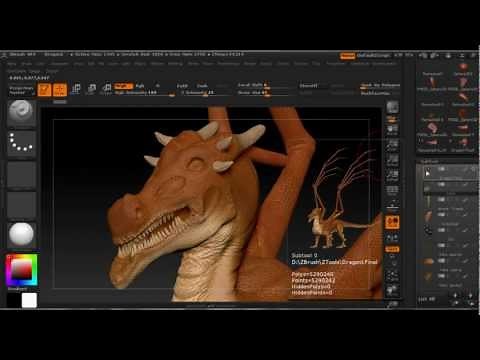This screenshot has height=360, width=480.
Task: Open the white sphere material selector
Action: pyautogui.click(x=22, y=235)
